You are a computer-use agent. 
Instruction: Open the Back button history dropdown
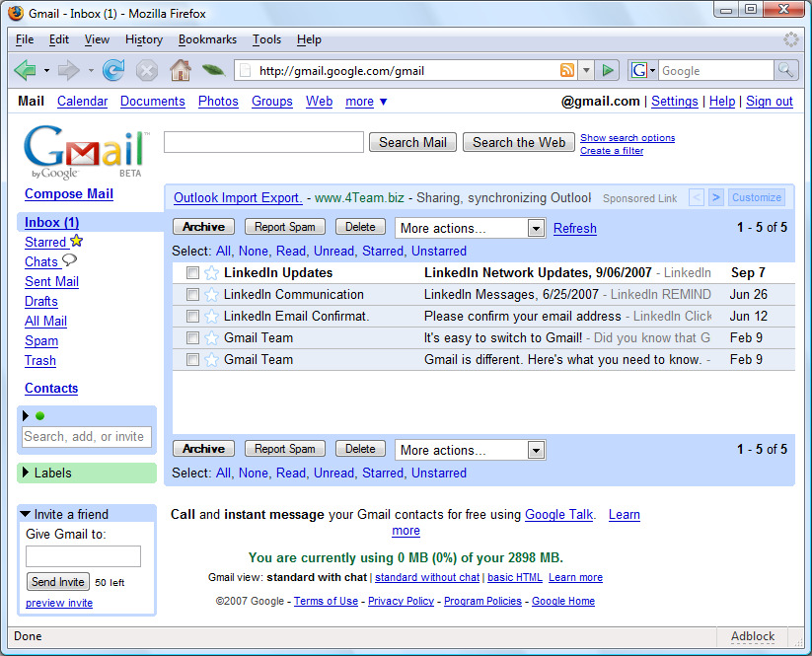[46, 70]
